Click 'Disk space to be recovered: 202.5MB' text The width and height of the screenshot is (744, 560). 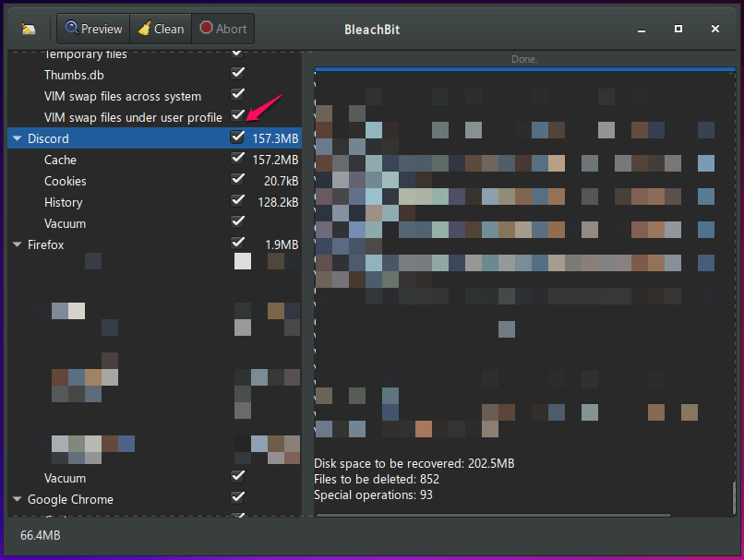tap(414, 463)
